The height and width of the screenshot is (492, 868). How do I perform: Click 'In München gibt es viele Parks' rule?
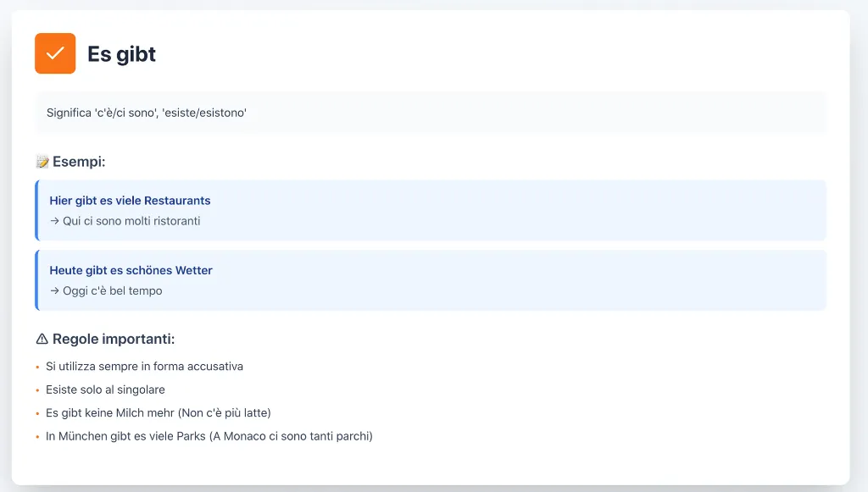coord(209,436)
